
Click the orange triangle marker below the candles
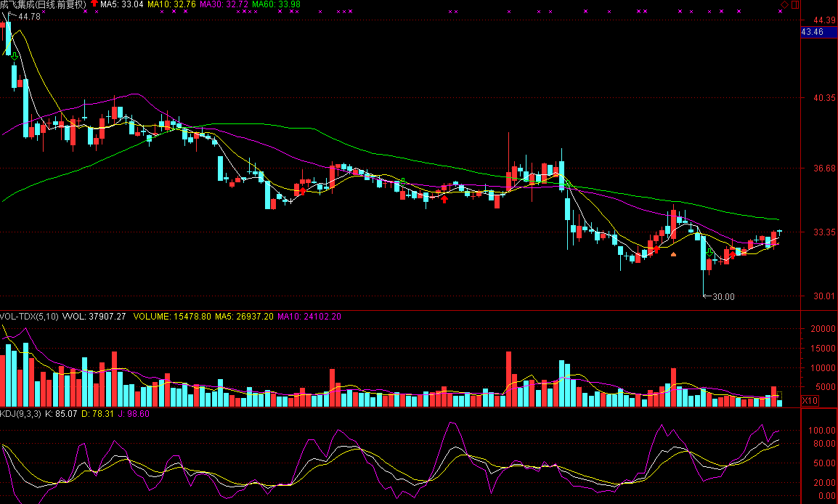[673, 254]
